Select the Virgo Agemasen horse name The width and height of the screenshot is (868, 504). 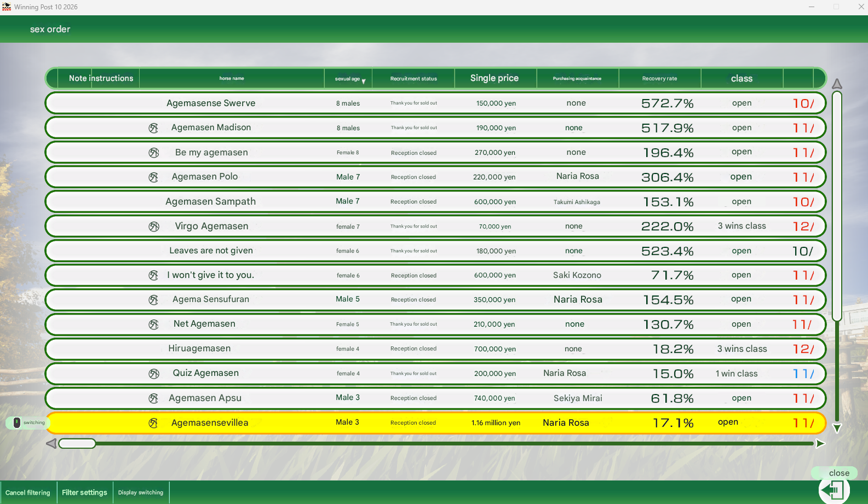click(211, 227)
